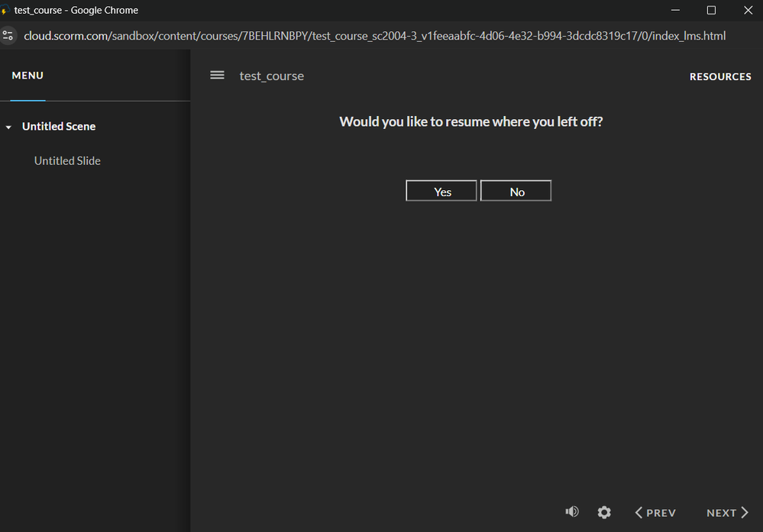Minimize the Chrome window
The height and width of the screenshot is (532, 763).
[x=675, y=10]
